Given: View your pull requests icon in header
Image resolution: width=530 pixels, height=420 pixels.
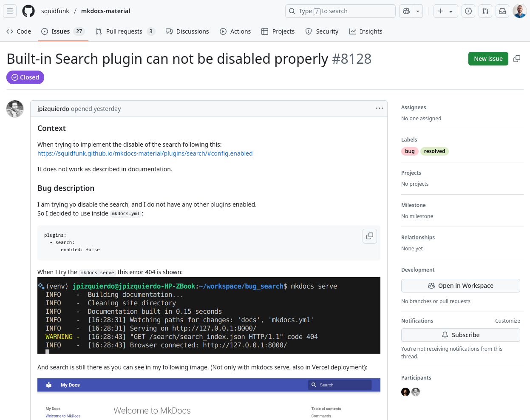Looking at the screenshot, I should point(485,11).
